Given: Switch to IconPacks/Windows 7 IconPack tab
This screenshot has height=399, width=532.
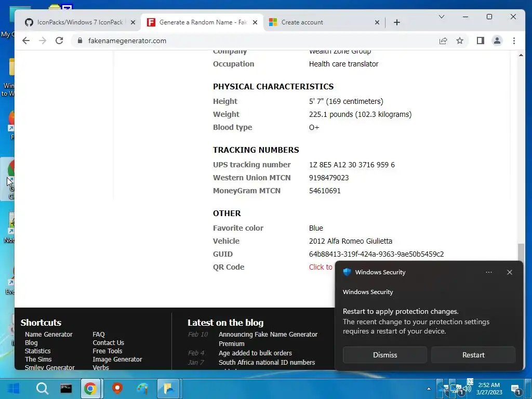Looking at the screenshot, I should (81, 22).
